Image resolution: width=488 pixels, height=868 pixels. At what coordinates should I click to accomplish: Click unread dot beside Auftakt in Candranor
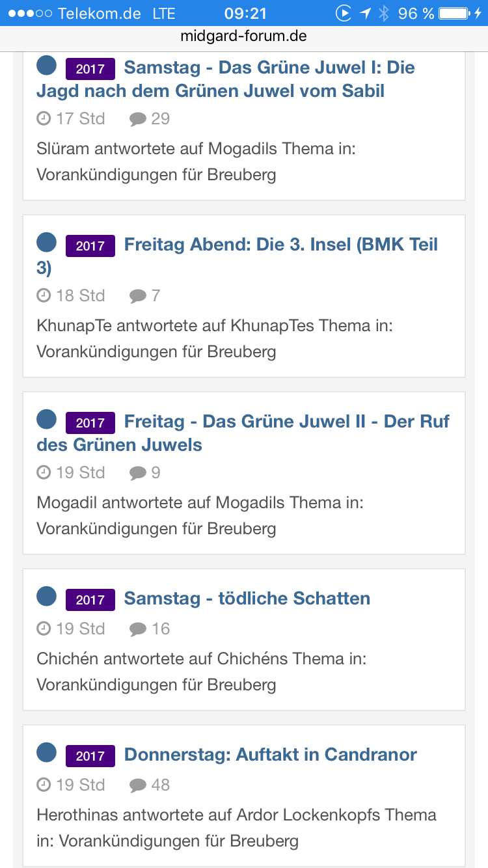47,753
